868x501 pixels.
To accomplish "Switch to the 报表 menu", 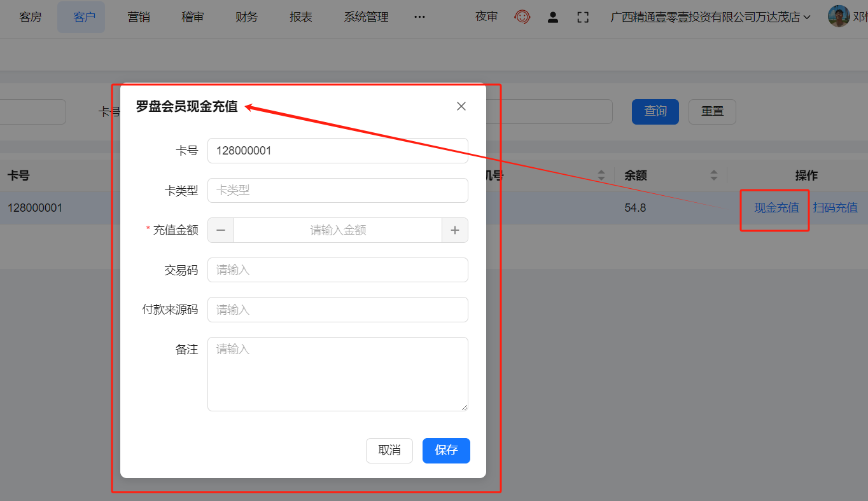I will pos(301,17).
